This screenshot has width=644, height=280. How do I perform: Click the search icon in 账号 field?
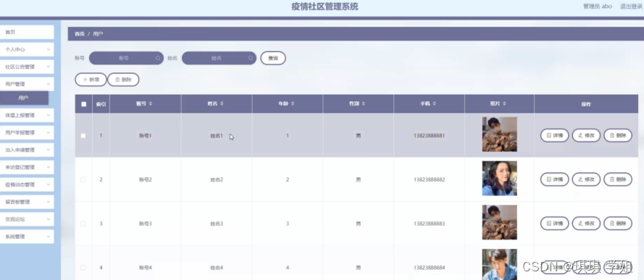tap(158, 58)
